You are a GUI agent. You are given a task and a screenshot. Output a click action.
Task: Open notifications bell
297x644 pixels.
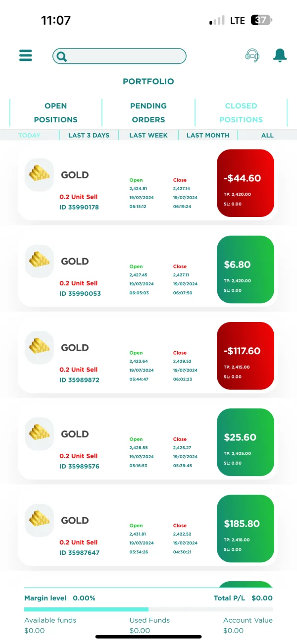pyautogui.click(x=280, y=55)
